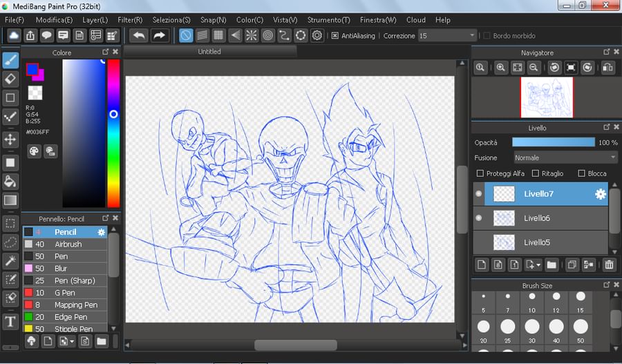Open the add brush dropdown in brush panel

(x=72, y=341)
